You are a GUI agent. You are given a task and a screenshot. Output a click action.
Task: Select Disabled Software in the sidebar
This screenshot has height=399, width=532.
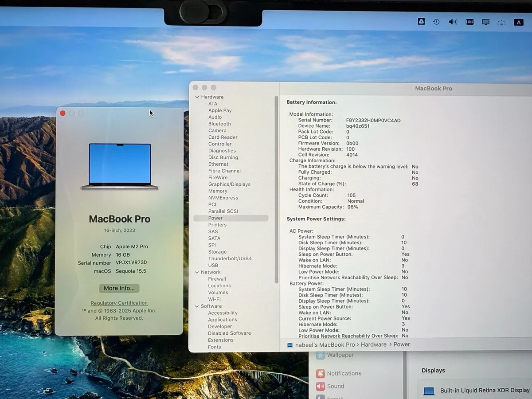coord(229,333)
